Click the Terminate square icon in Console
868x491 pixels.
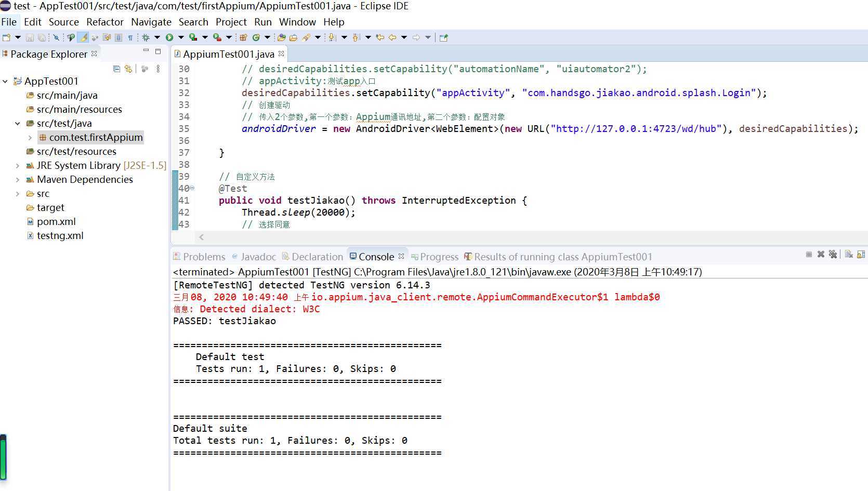point(809,254)
